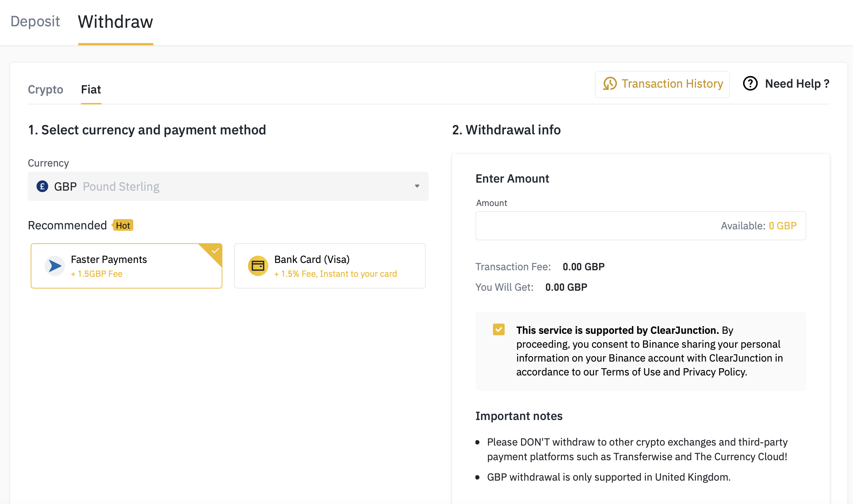Open the Currency dropdown arrow
853x504 pixels.
point(417,186)
